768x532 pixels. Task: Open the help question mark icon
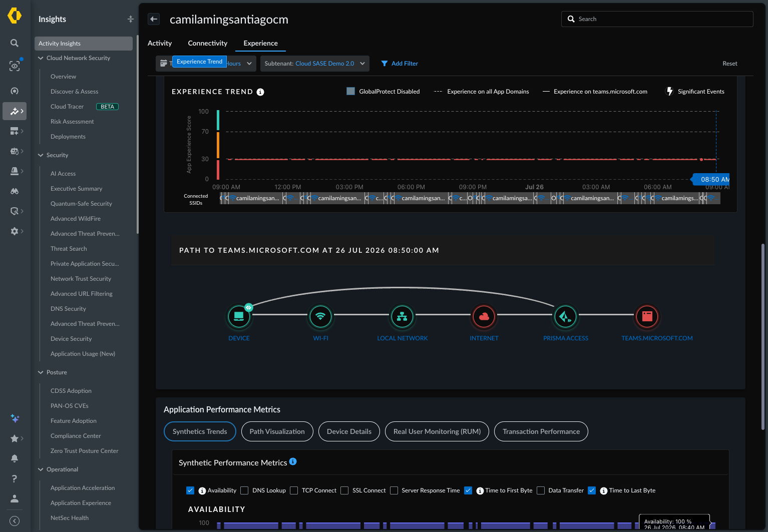tap(15, 478)
